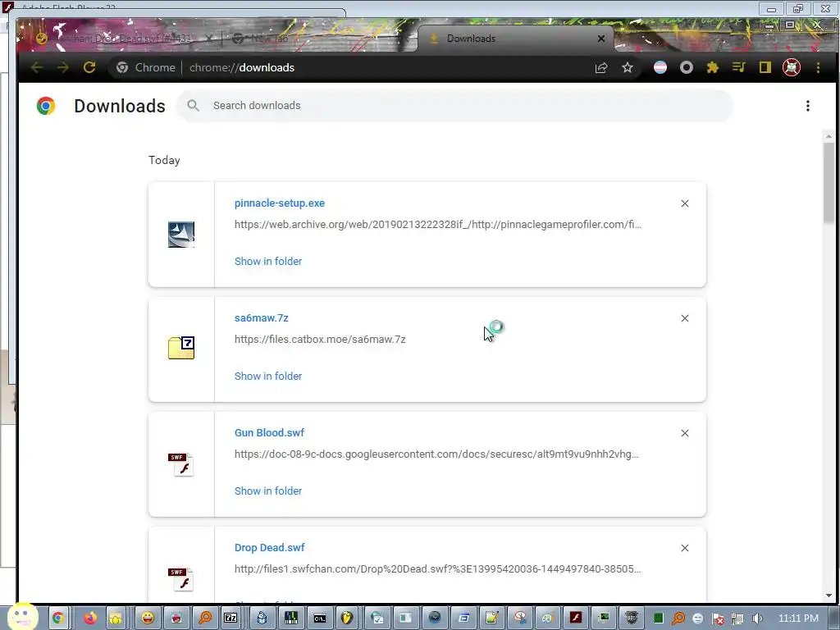Image resolution: width=840 pixels, height=630 pixels.
Task: Click the striped flag extension icon
Action: (x=660, y=67)
